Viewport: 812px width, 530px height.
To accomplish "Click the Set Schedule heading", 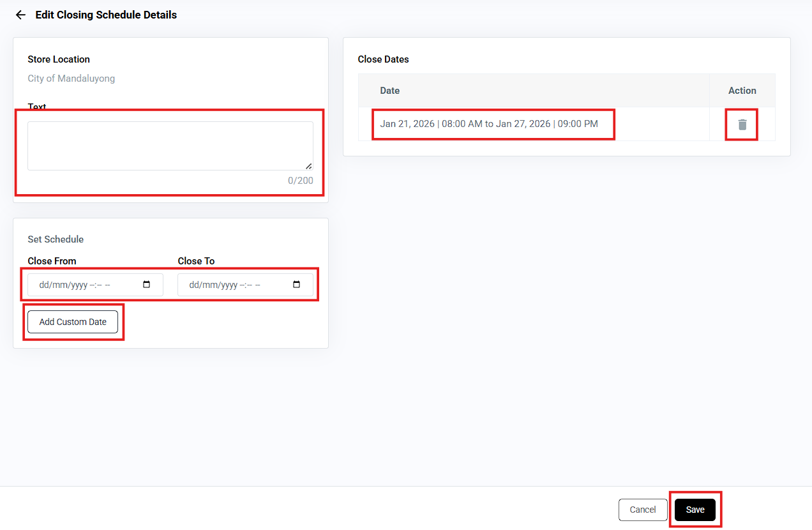I will pos(56,239).
